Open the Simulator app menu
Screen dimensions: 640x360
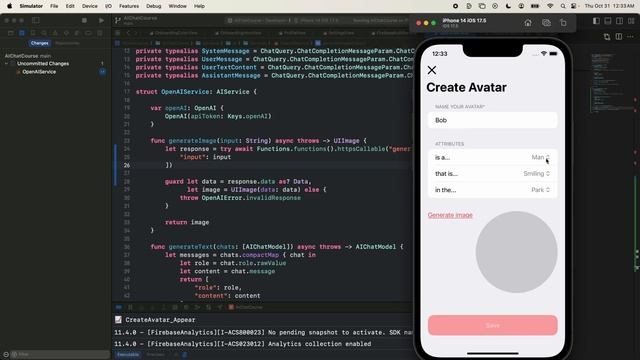pos(31,6)
